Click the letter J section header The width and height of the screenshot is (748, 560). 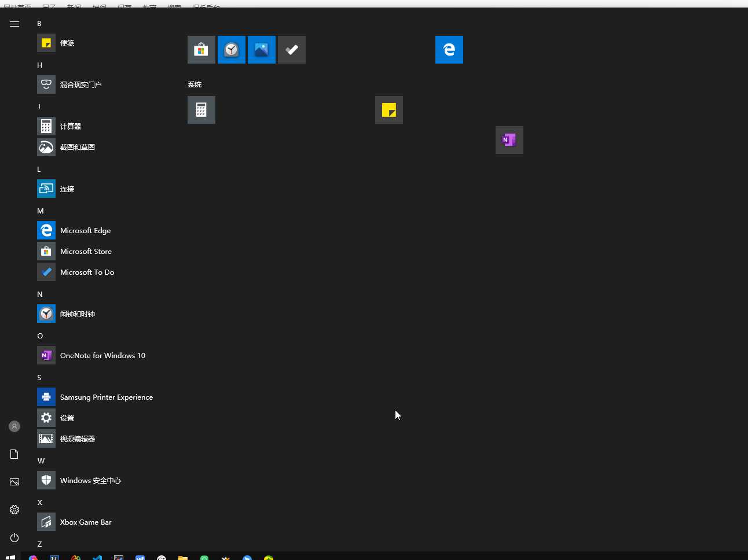click(x=39, y=107)
